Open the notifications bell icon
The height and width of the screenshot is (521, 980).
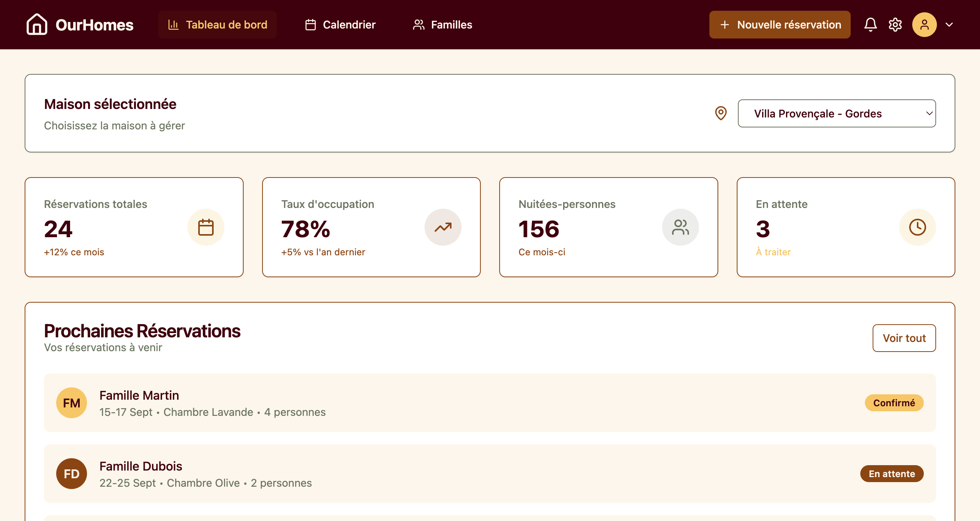pyautogui.click(x=870, y=25)
